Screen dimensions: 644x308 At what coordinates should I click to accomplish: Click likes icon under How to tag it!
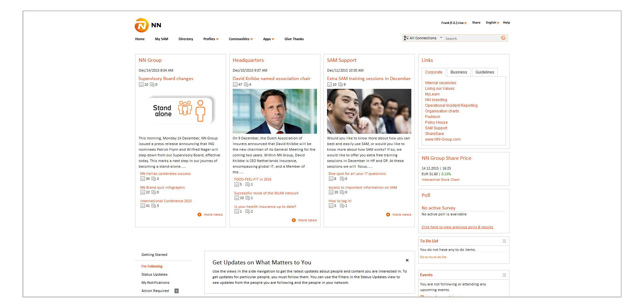pyautogui.click(x=331, y=206)
